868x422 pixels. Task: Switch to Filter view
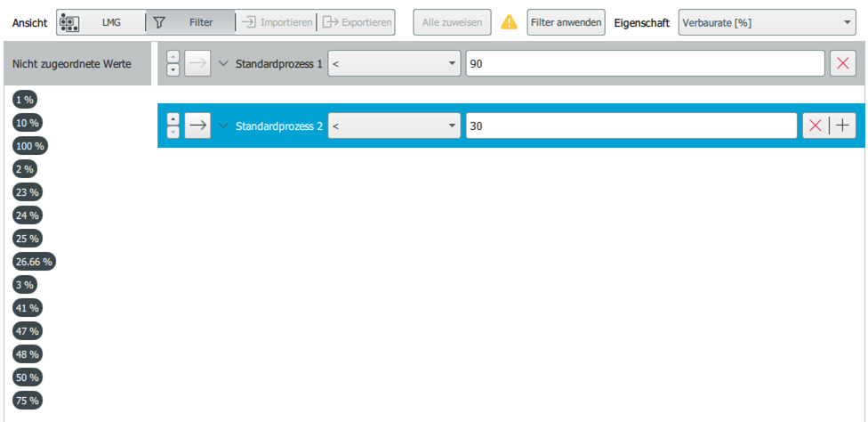tap(190, 22)
